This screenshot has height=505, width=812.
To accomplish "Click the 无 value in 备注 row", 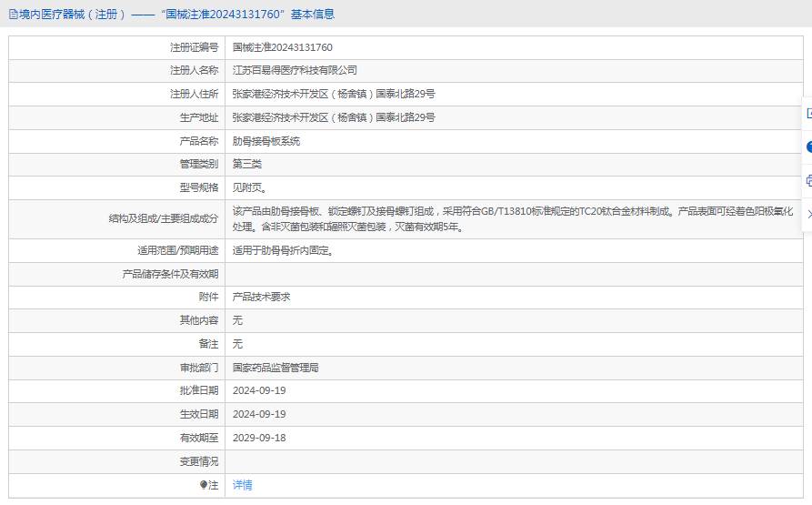I will [x=237, y=345].
